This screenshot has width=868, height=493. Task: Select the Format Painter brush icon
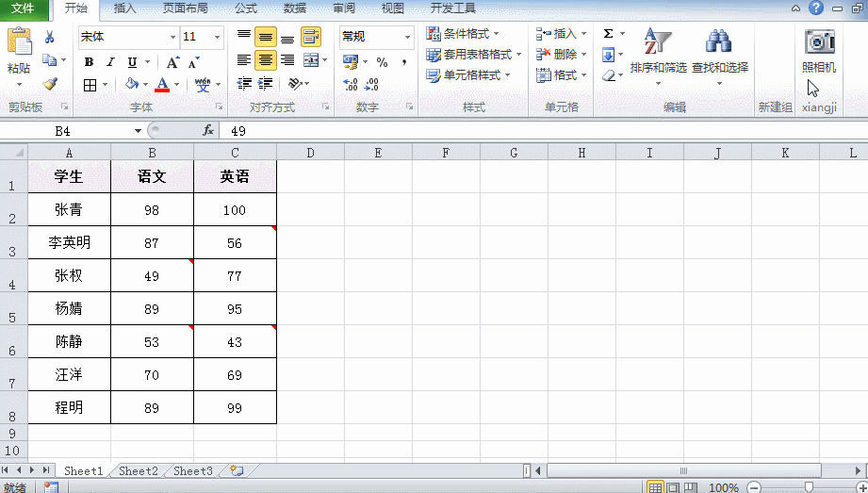point(50,84)
